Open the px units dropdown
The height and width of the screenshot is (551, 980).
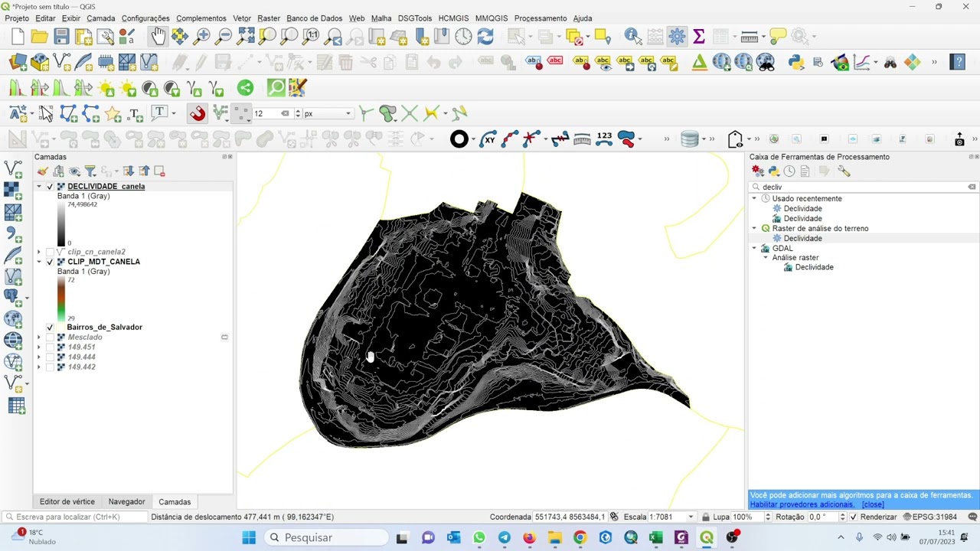tap(328, 113)
